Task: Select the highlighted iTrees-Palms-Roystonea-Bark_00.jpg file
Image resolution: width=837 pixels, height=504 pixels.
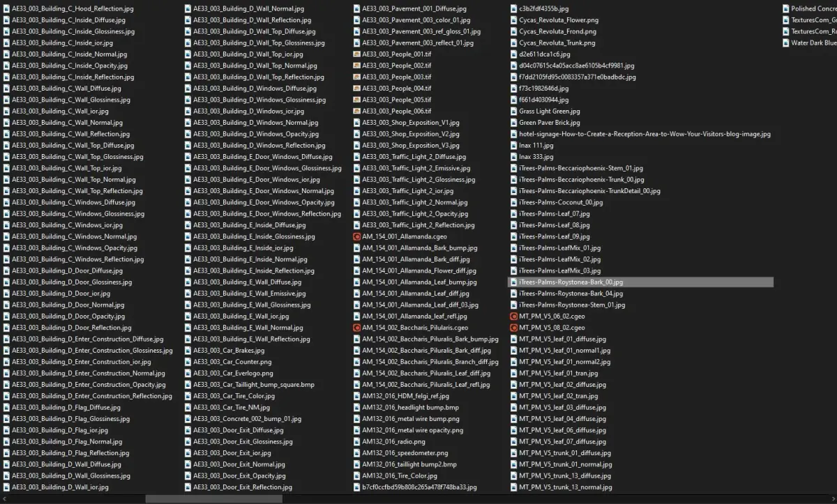Action: point(640,282)
